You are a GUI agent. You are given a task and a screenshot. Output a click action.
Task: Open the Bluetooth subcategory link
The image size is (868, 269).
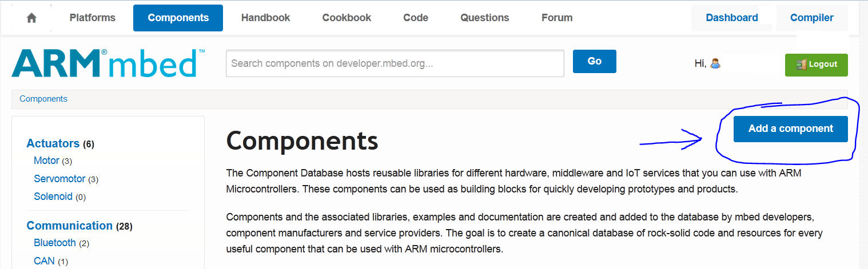(x=55, y=243)
